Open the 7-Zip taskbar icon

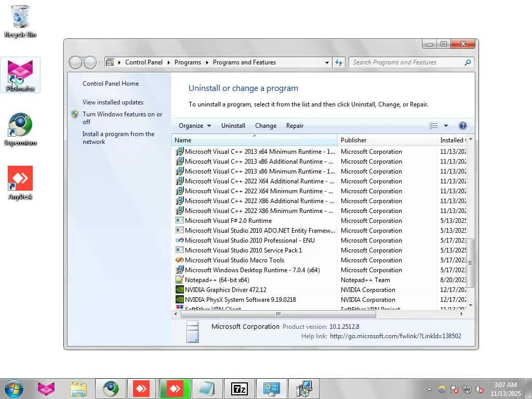point(240,389)
